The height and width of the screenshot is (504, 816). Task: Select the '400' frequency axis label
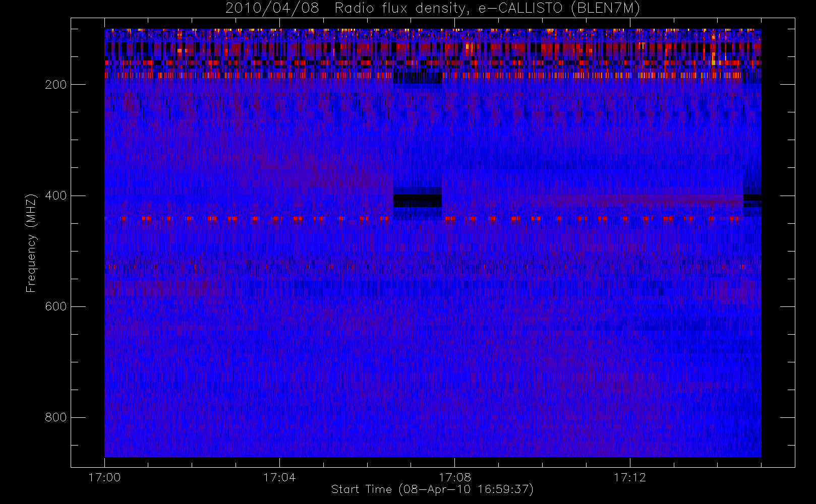coord(56,196)
